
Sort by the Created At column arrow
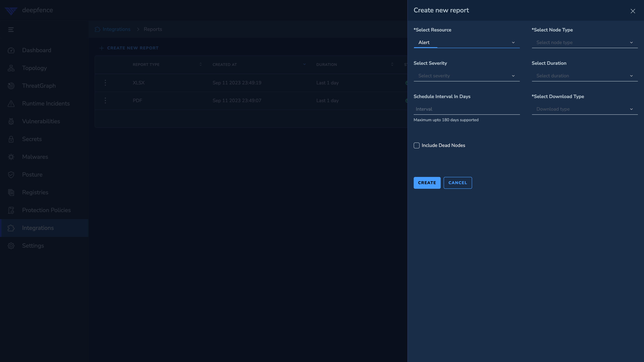pyautogui.click(x=304, y=64)
